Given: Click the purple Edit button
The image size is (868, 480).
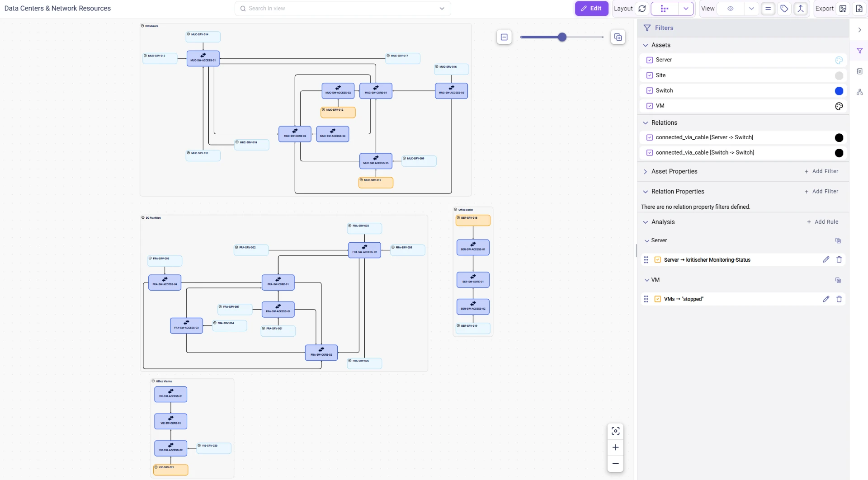Looking at the screenshot, I should point(591,9).
